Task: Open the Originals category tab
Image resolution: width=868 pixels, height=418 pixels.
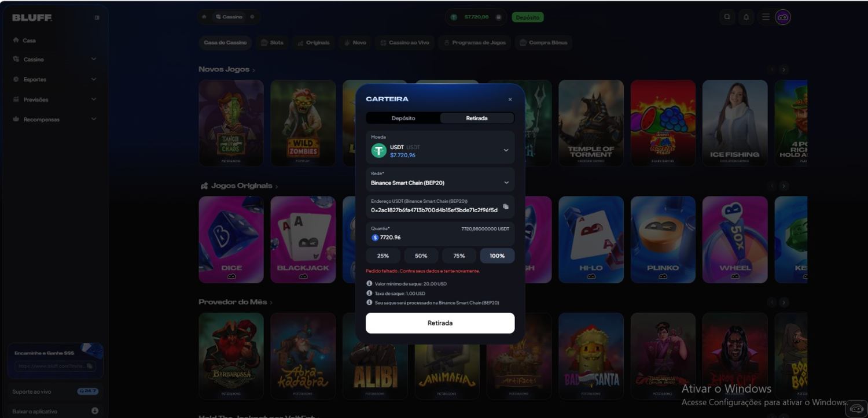Action: [x=313, y=43]
